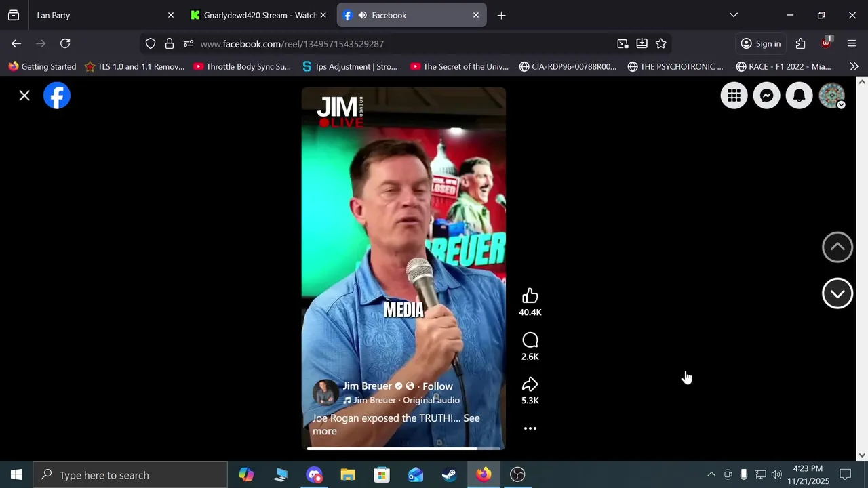Open Messenger chats icon

click(766, 96)
